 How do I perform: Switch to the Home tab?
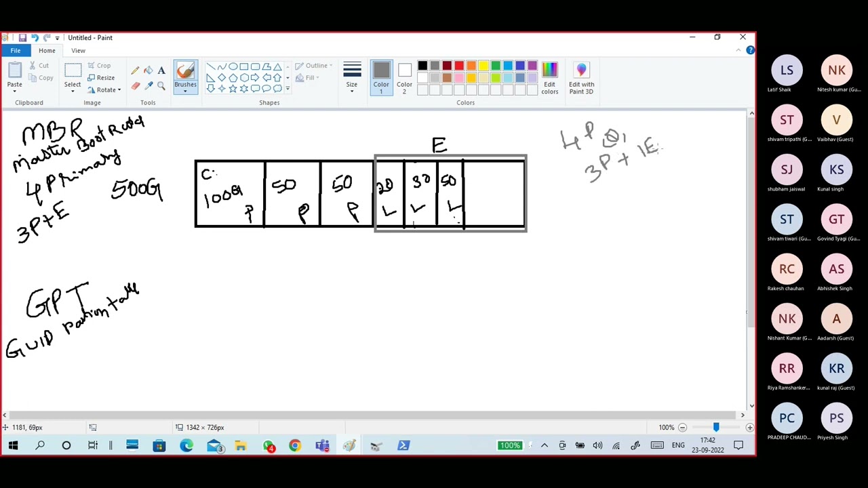coord(47,51)
